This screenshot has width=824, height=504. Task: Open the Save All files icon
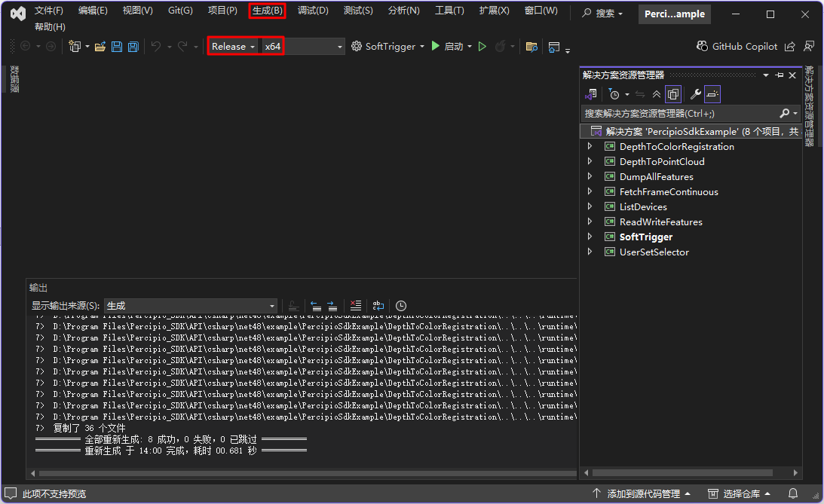click(x=133, y=46)
